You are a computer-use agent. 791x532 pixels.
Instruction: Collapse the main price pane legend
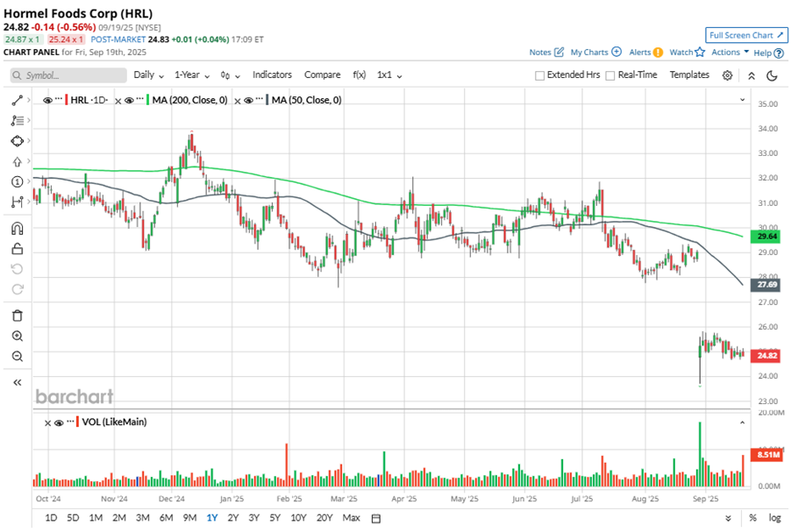(742, 100)
